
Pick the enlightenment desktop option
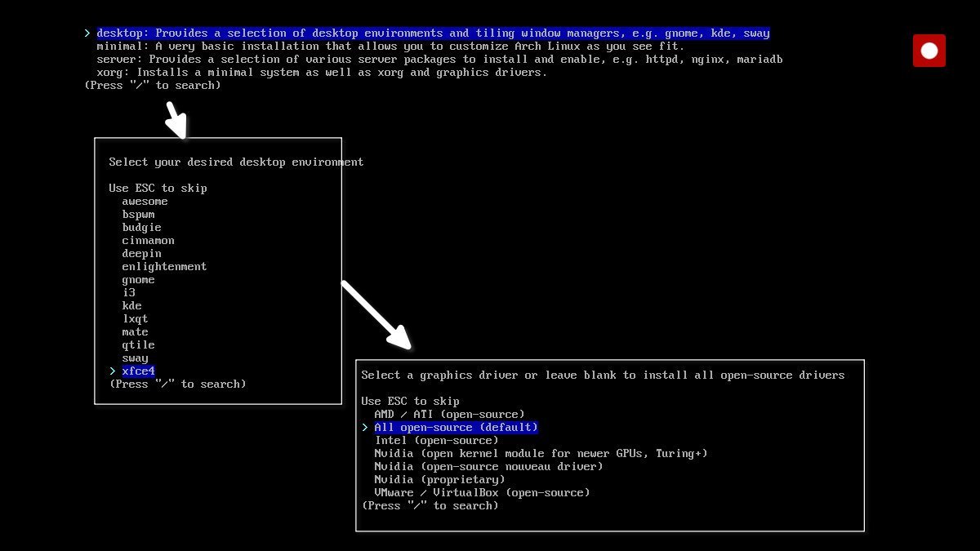click(164, 266)
